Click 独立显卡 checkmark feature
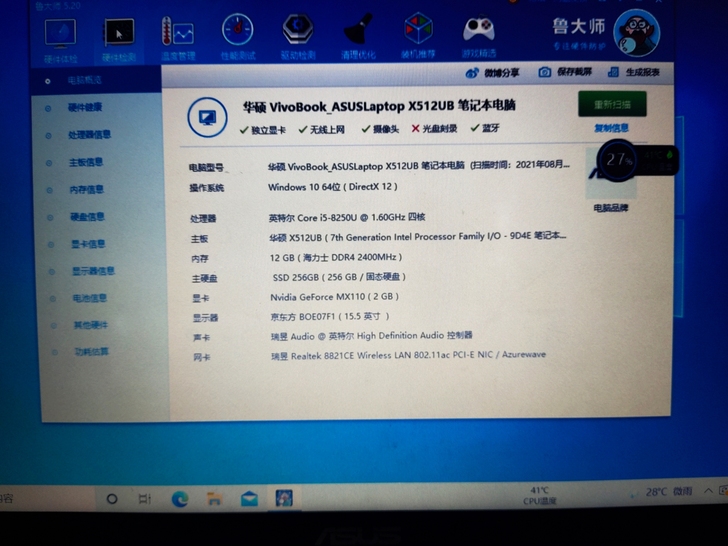Screen dimensions: 728x546 tap(262, 130)
